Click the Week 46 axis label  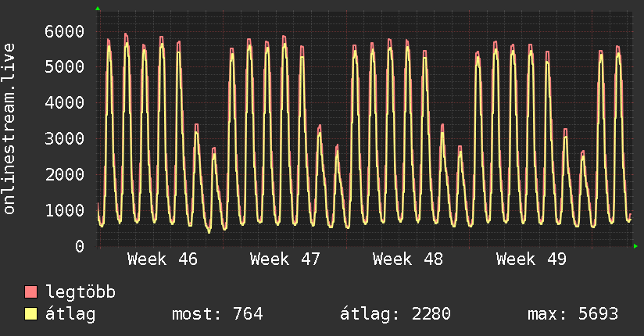163,259
